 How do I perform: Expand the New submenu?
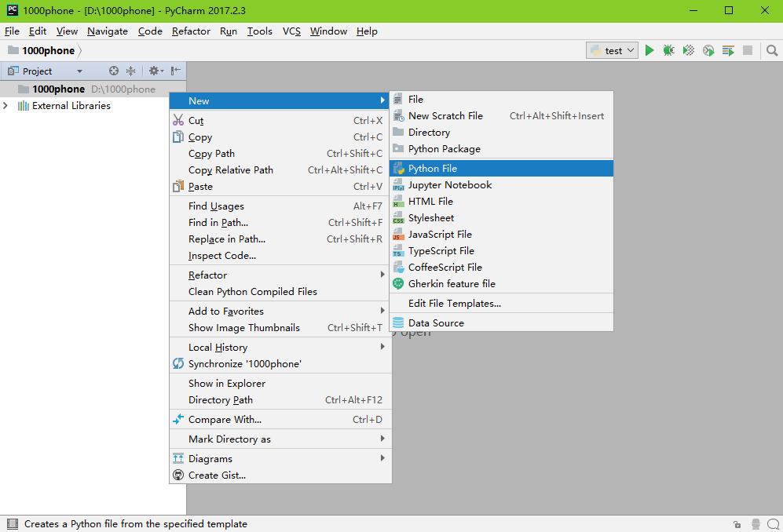[x=280, y=100]
